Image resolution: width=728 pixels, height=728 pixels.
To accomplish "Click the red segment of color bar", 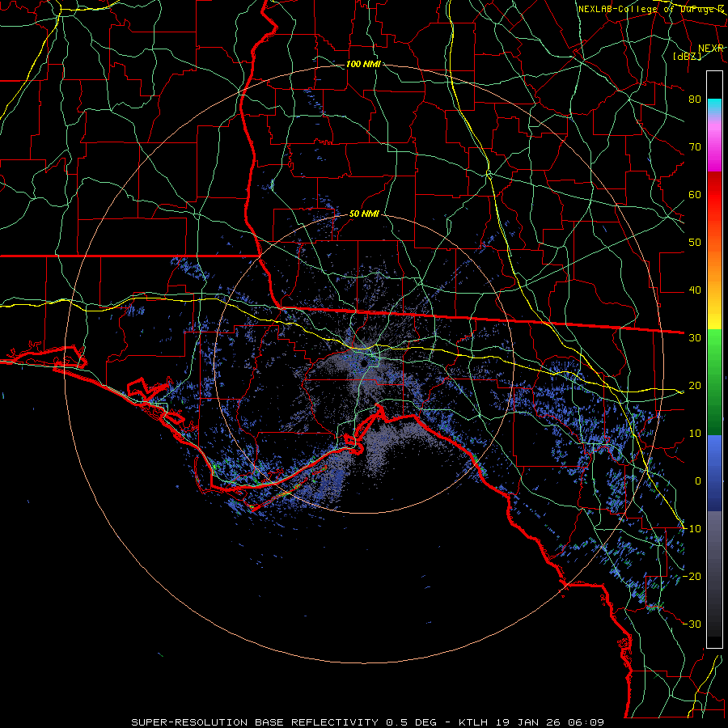I will pyautogui.click(x=714, y=195).
